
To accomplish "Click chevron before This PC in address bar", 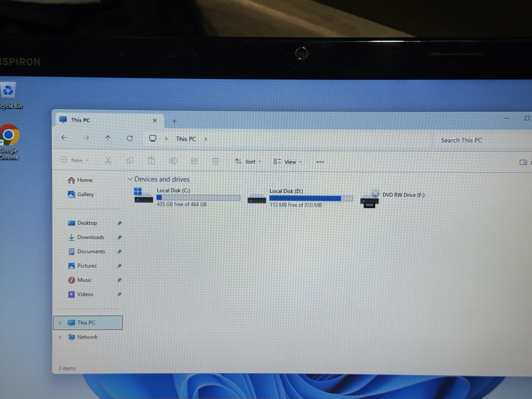I will (166, 139).
